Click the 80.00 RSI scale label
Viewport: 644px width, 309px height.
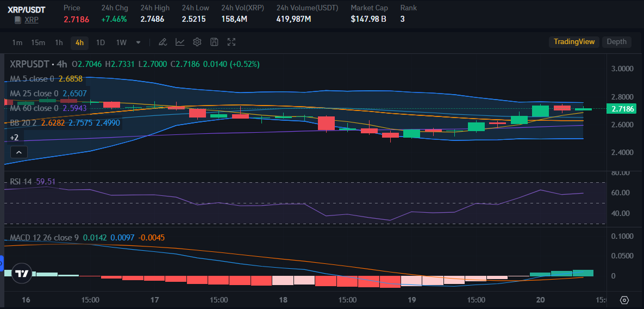(622, 173)
